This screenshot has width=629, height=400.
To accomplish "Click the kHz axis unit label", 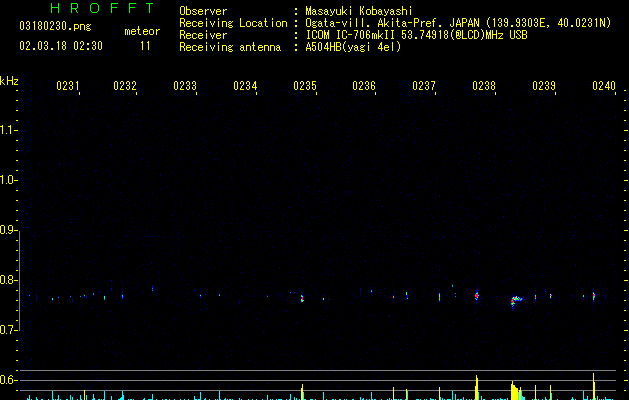I will pos(9,81).
